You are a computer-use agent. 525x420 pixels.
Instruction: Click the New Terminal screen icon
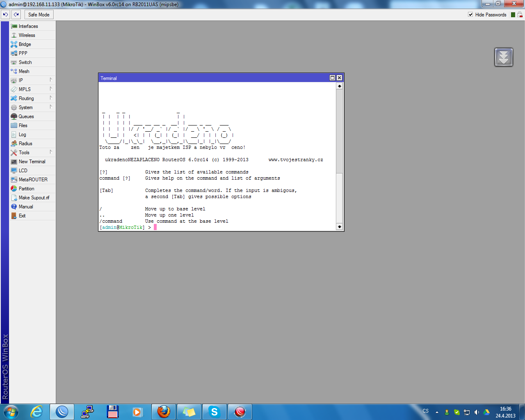14,162
